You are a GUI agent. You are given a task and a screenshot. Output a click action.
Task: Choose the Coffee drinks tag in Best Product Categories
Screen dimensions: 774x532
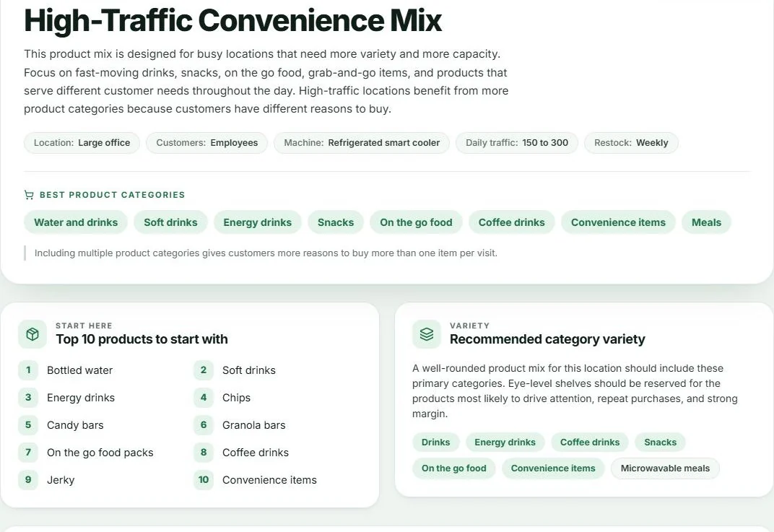coord(512,222)
